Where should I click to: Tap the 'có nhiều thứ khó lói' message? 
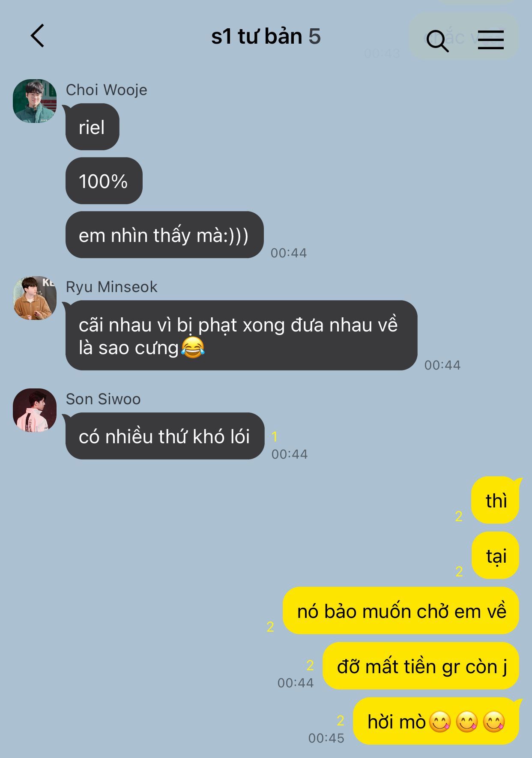tap(164, 436)
